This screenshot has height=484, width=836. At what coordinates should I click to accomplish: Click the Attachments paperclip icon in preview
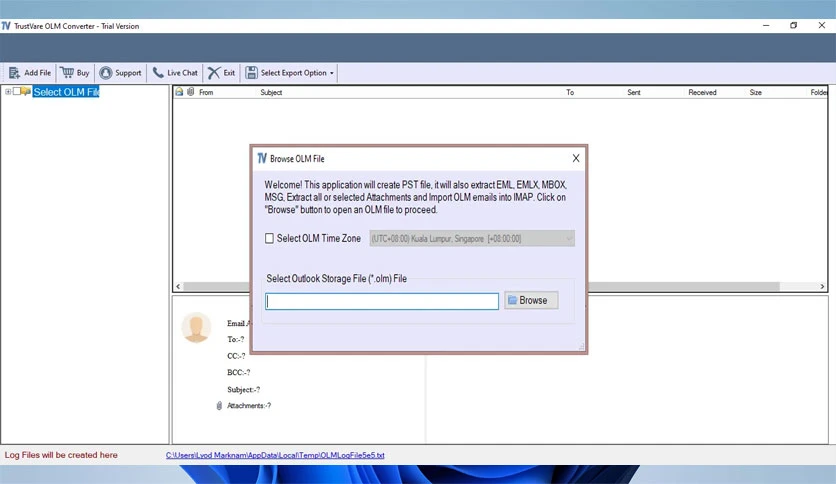point(219,406)
